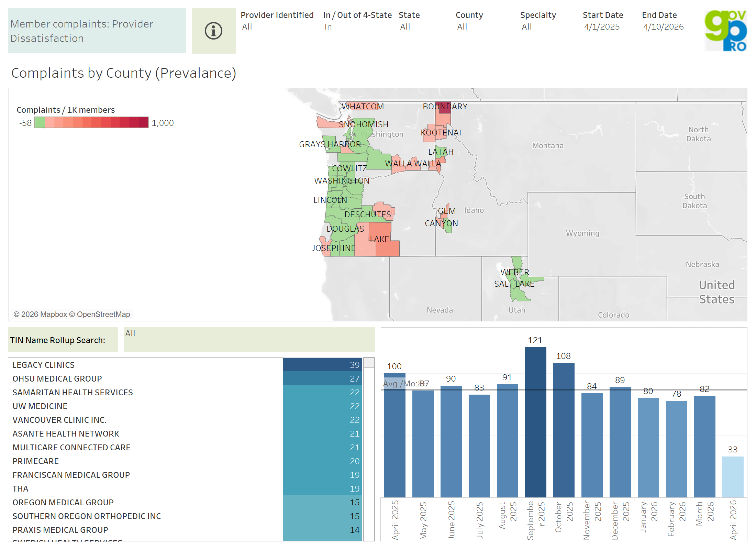
Task: Click the information circle icon
Action: 213,31
